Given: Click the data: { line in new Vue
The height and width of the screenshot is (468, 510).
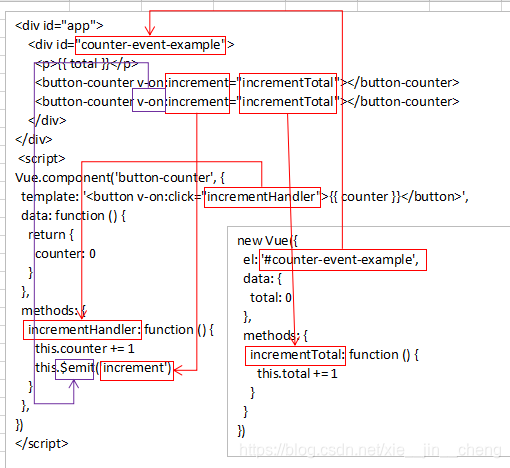Looking at the screenshot, I should (x=263, y=279).
